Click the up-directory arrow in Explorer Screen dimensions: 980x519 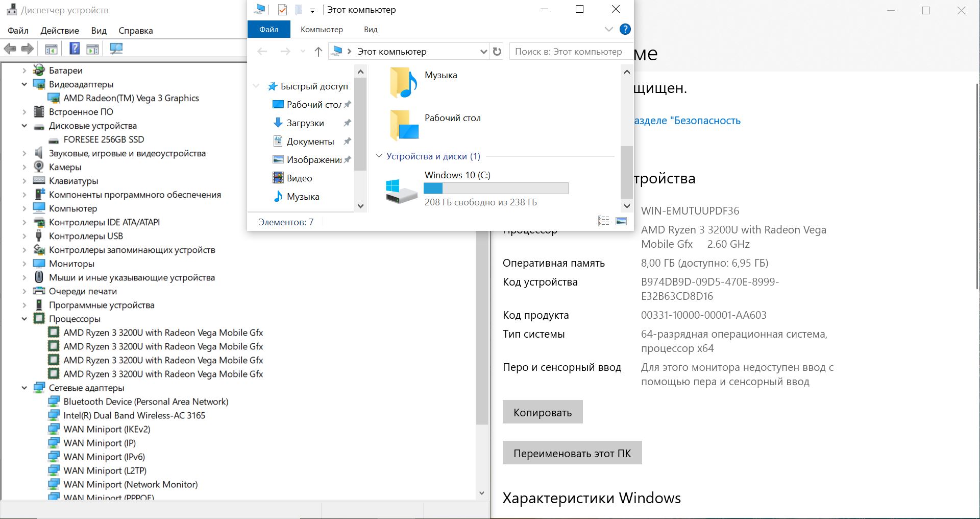(318, 52)
